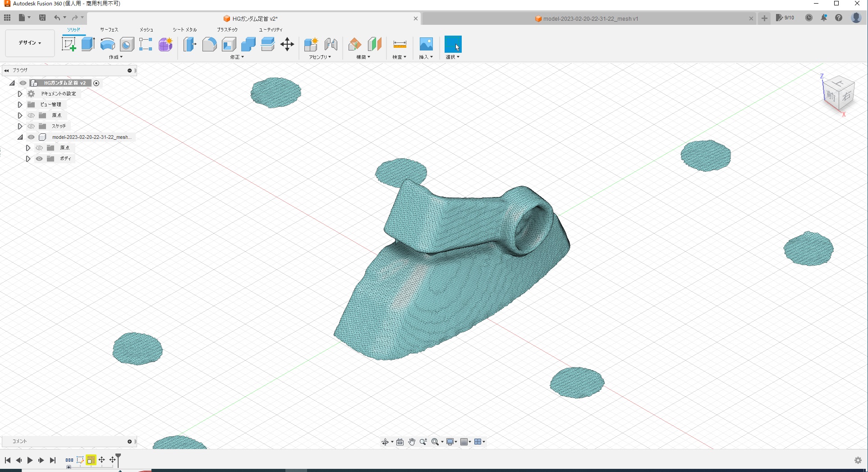Switch to the メッシュ toolbar tab
The width and height of the screenshot is (868, 472).
pyautogui.click(x=146, y=30)
